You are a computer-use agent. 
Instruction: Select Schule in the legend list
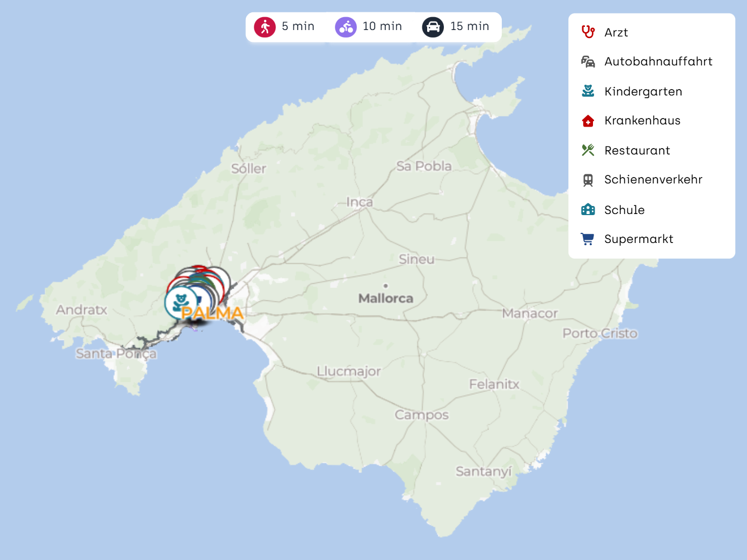(624, 210)
